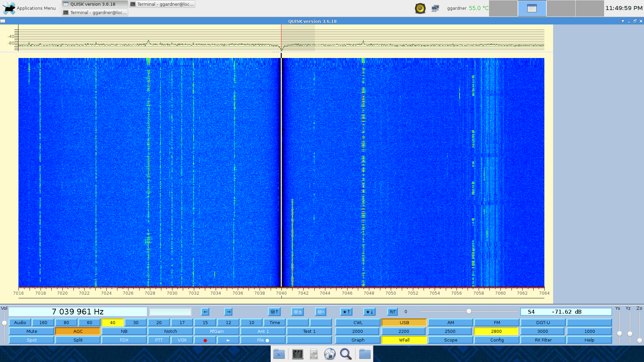Viewport: 644px width, 362px height.
Task: Toggle the Mute button
Action: pos(32,331)
